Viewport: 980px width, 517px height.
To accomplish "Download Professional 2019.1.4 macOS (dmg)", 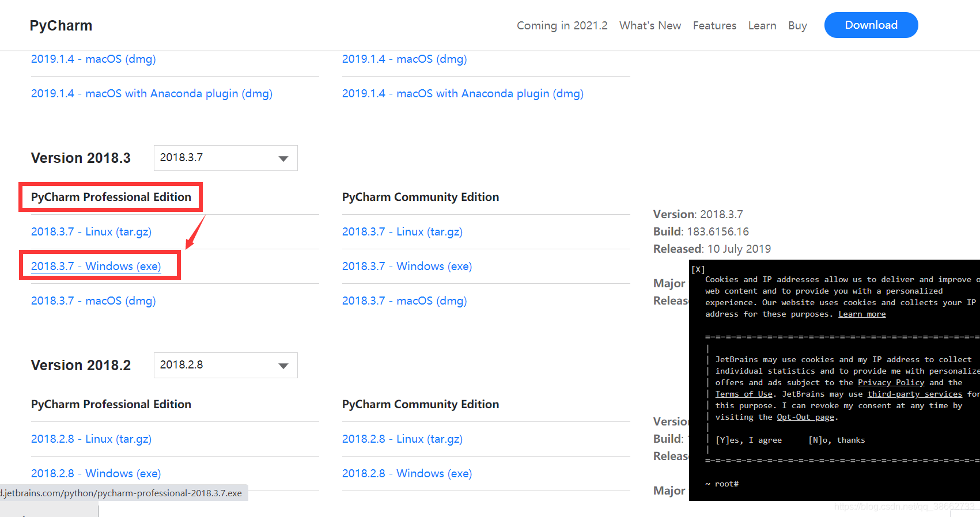I will pos(93,59).
